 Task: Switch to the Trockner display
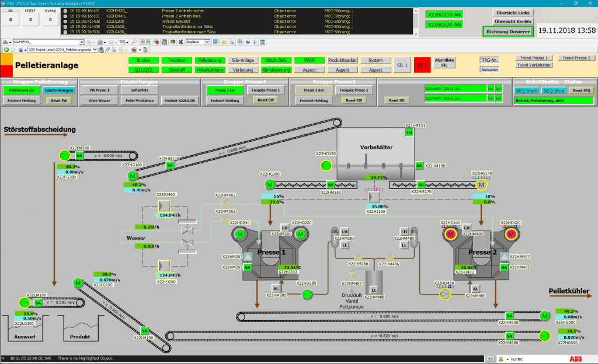click(176, 60)
